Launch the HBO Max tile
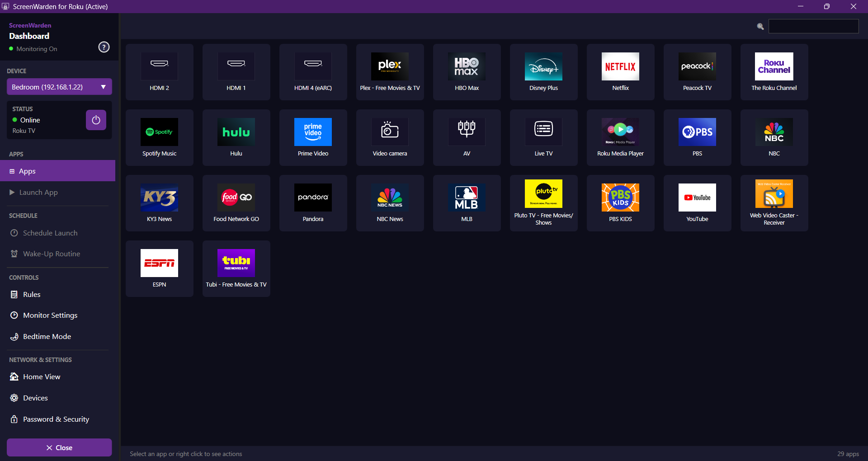Screen dimensions: 868x461 pos(467,72)
